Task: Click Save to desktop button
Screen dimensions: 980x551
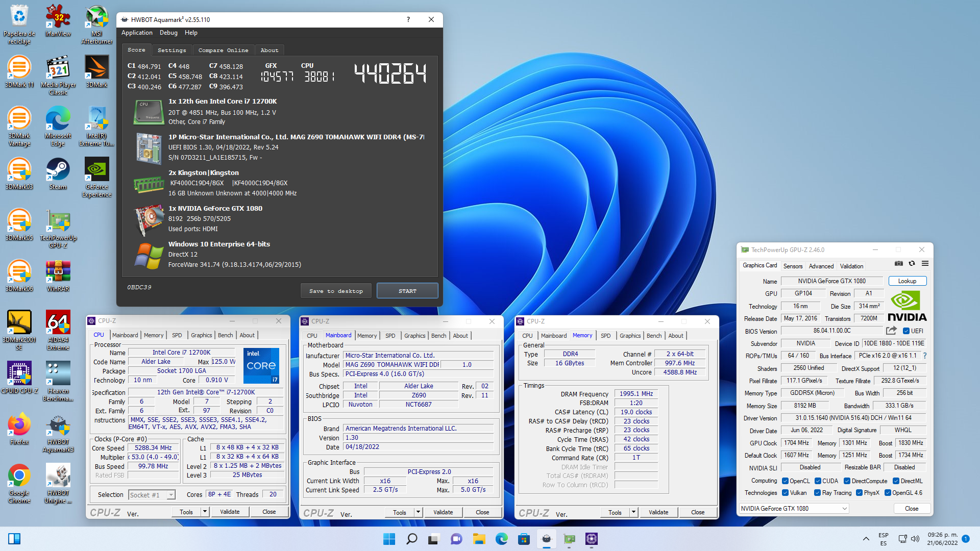Action: (336, 291)
